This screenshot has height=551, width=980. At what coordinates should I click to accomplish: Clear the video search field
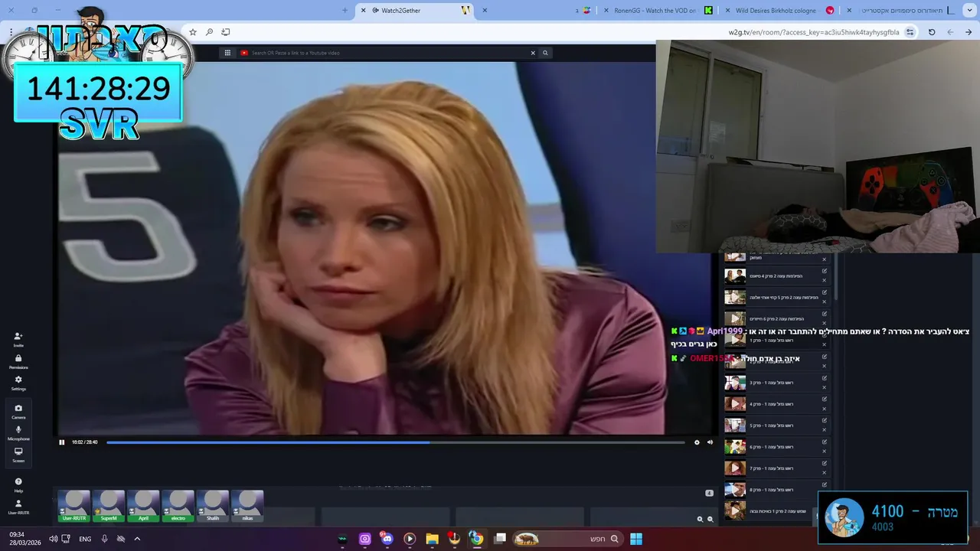(x=533, y=53)
